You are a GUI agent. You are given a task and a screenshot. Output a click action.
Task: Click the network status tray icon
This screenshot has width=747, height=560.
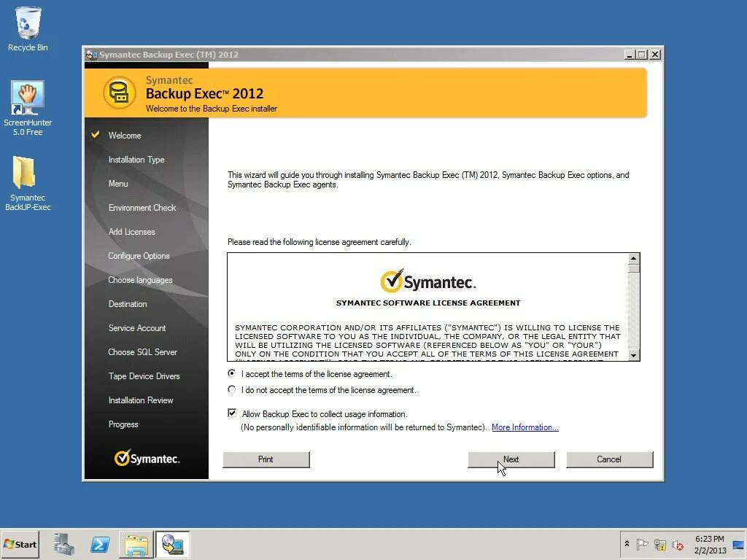[x=659, y=544]
